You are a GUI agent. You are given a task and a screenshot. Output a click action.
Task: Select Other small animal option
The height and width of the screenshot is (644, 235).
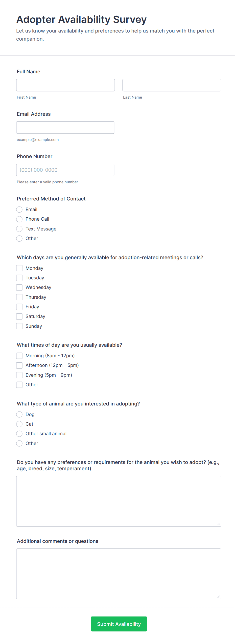point(19,433)
